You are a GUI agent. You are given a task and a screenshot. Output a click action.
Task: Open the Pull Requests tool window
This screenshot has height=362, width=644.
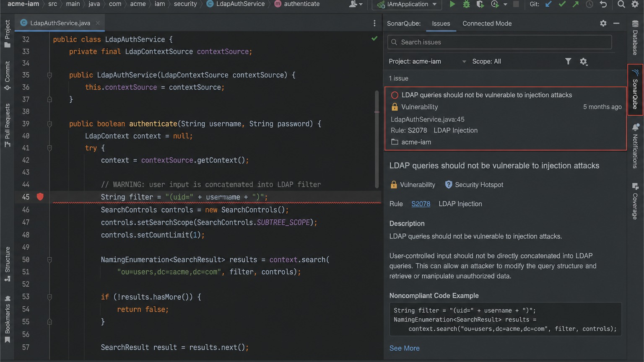[7, 125]
